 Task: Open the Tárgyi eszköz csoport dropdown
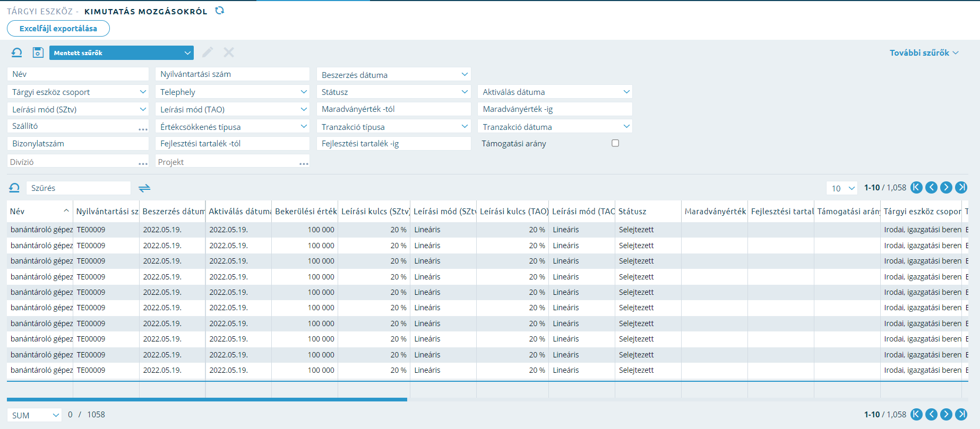[x=78, y=92]
